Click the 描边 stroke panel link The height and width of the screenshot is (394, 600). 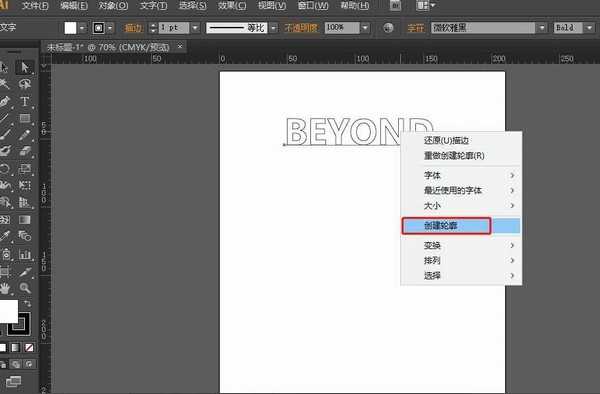coord(134,28)
